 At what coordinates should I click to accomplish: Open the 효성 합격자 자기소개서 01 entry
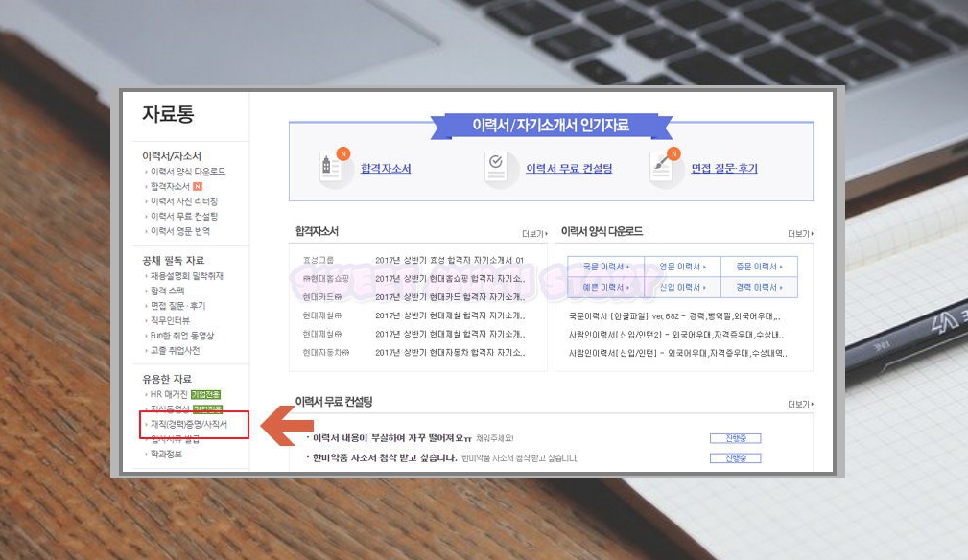[x=449, y=260]
